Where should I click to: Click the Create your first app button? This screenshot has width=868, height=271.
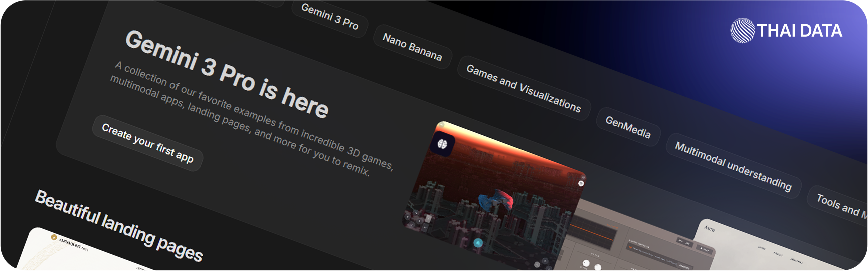(x=147, y=143)
